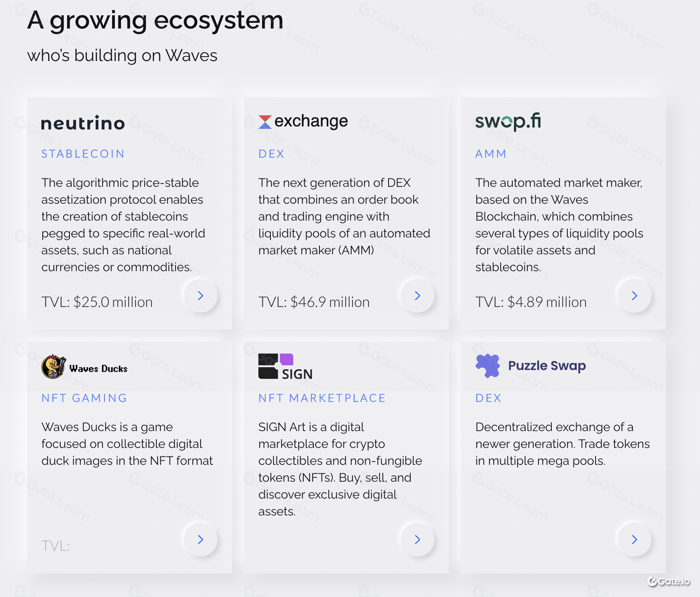Open neutrino card with its arrow button
Screen dimensions: 700x597
click(x=201, y=296)
